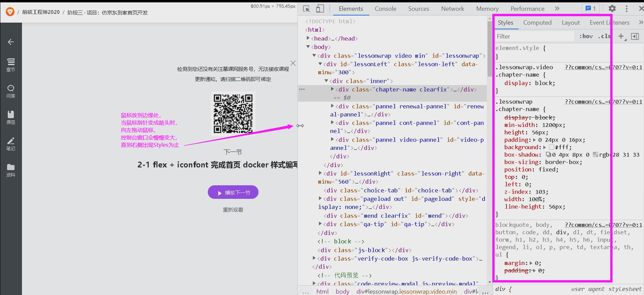Click the imooc logo icon
Viewport: 644px width, 295px height.
pyautogui.click(x=10, y=12)
